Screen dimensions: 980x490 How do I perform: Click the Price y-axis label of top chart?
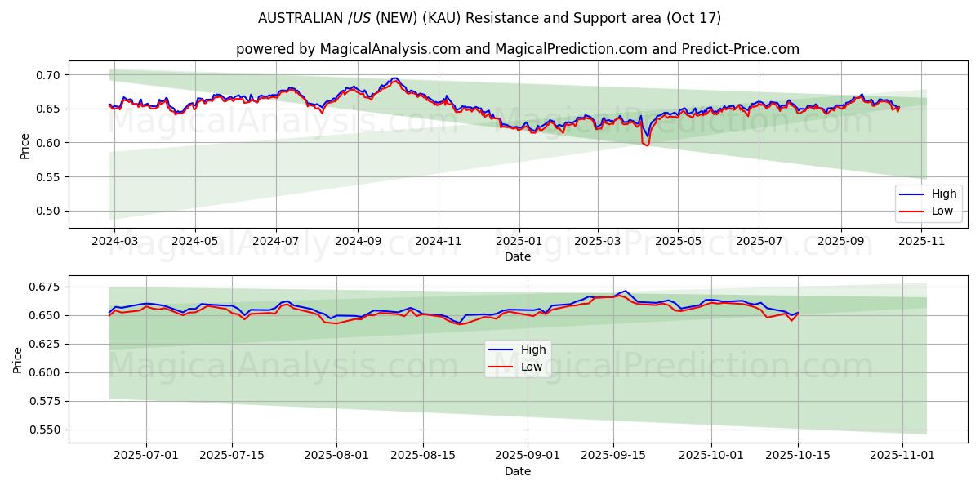click(x=24, y=145)
